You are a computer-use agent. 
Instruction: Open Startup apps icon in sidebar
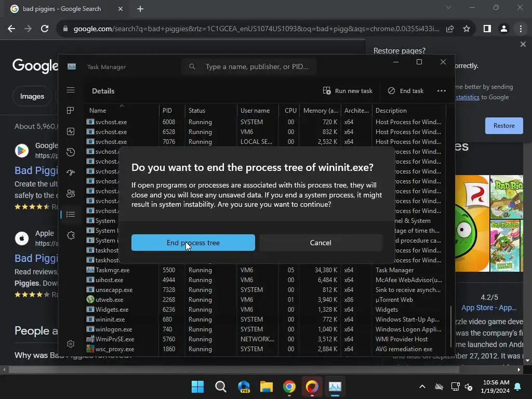[71, 172]
